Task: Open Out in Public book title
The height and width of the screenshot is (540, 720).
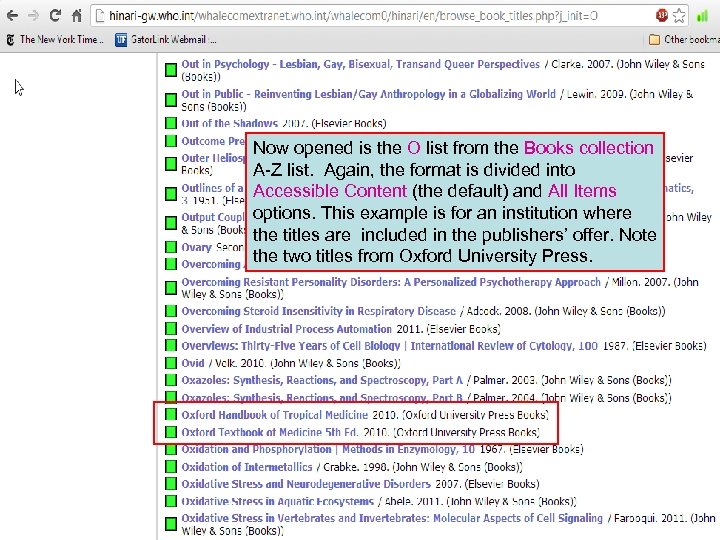Action: point(368,94)
